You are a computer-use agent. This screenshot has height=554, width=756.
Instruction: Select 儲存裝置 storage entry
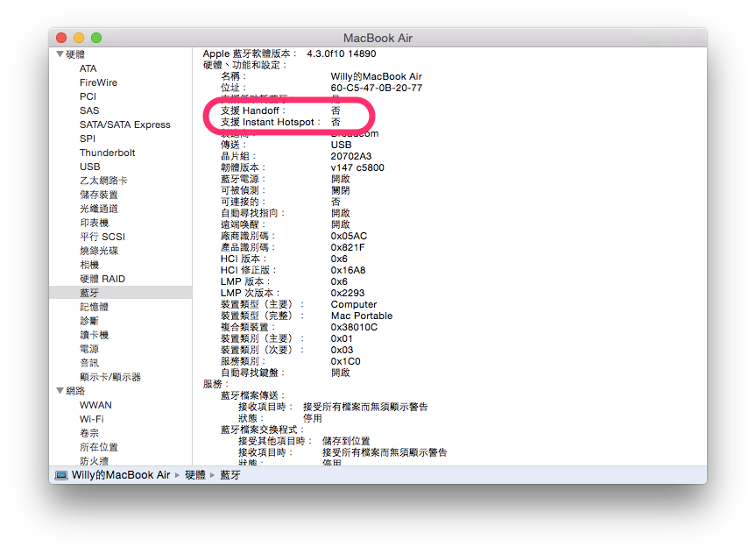[99, 195]
